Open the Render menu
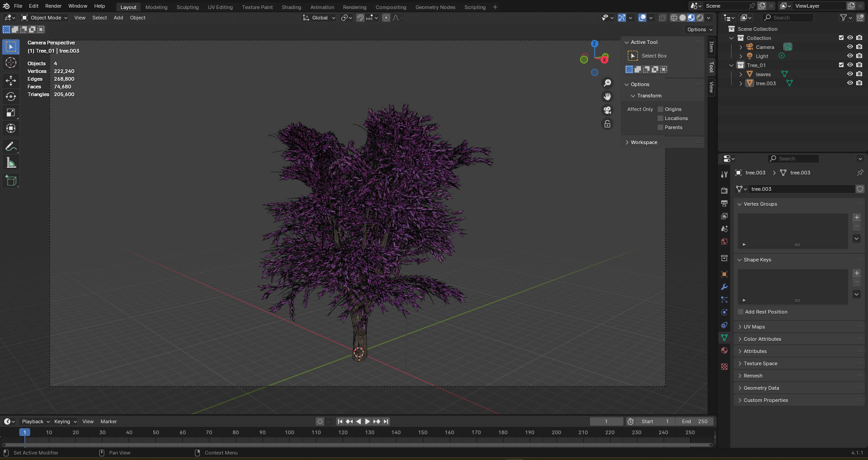Viewport: 868px width, 460px height. 53,6
